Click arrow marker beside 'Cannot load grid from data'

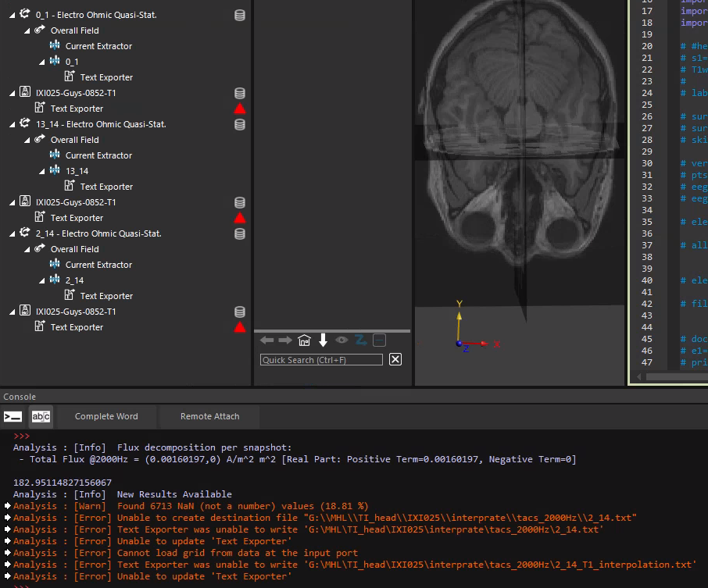(x=7, y=552)
